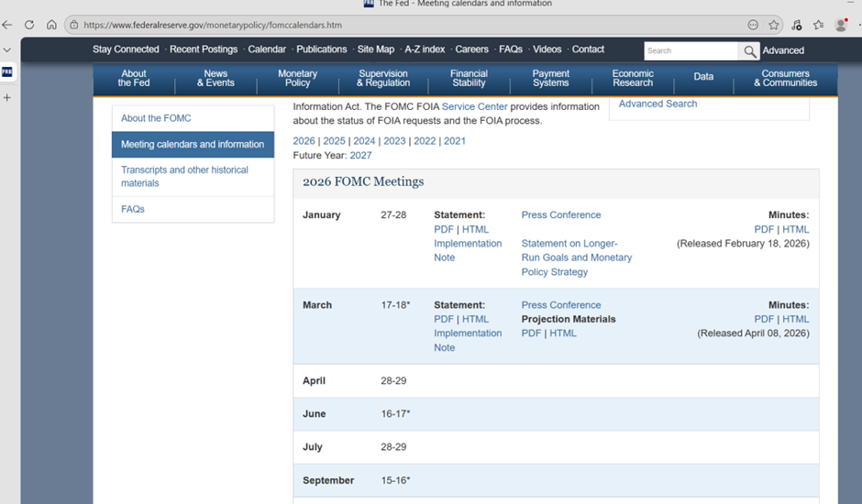This screenshot has height=504, width=862.
Task: Reload the page with the refresh icon
Action: click(x=29, y=25)
